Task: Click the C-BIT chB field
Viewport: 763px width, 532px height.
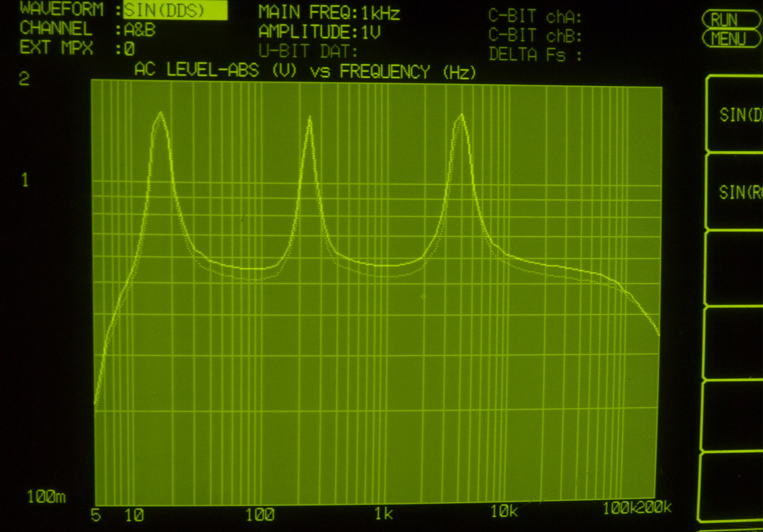Action: [x=535, y=36]
